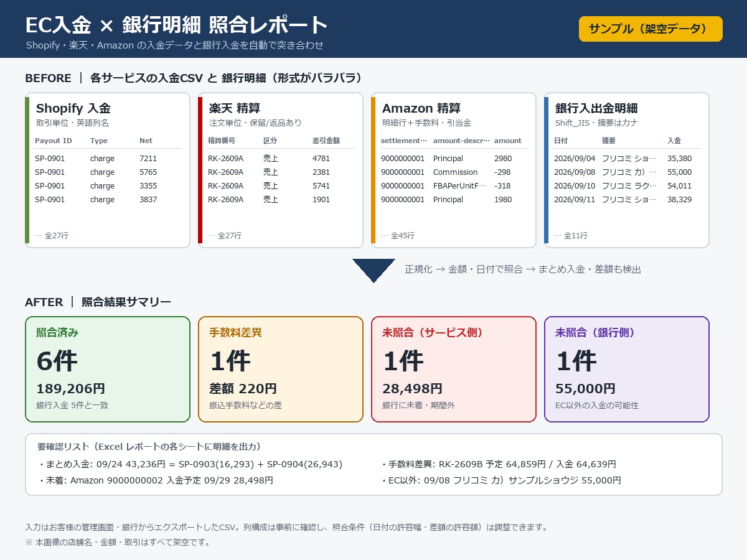The image size is (747, 560).
Task: Click the 未着: Amazon 9000000002 list entry
Action: coord(155,480)
